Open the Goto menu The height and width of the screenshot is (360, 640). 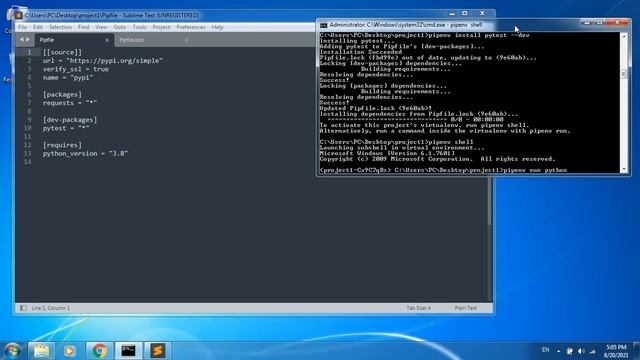120,27
